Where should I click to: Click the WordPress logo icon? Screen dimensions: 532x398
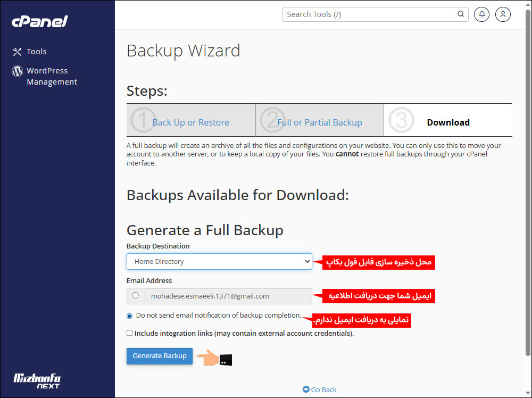coord(17,71)
